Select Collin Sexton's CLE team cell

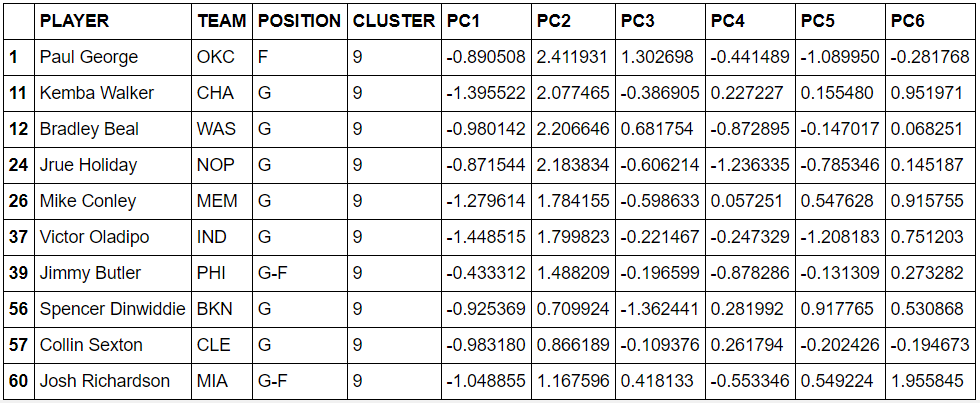(x=222, y=345)
